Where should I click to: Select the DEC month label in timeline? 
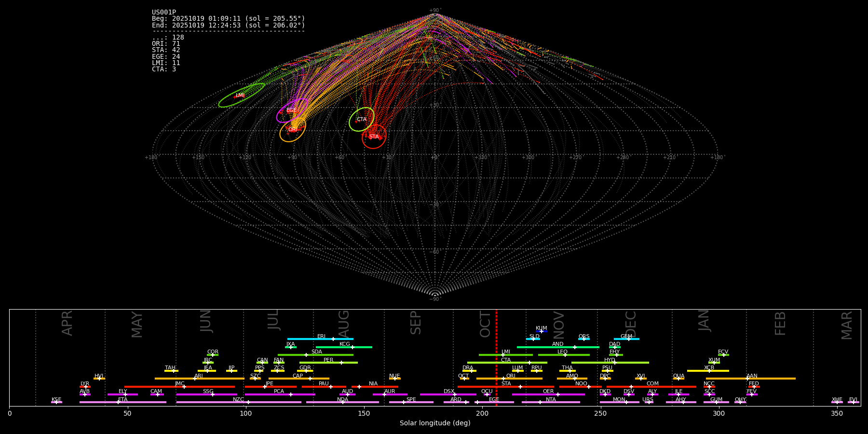631,324
